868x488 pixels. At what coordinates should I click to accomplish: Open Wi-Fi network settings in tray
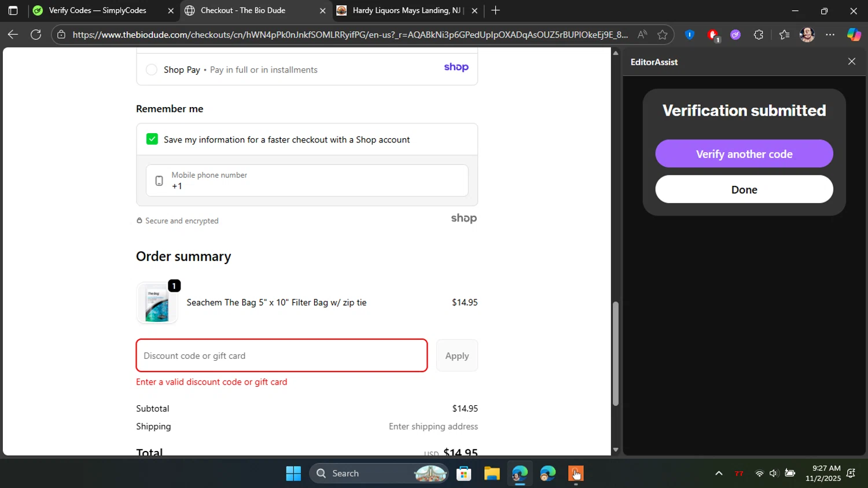[759, 474]
